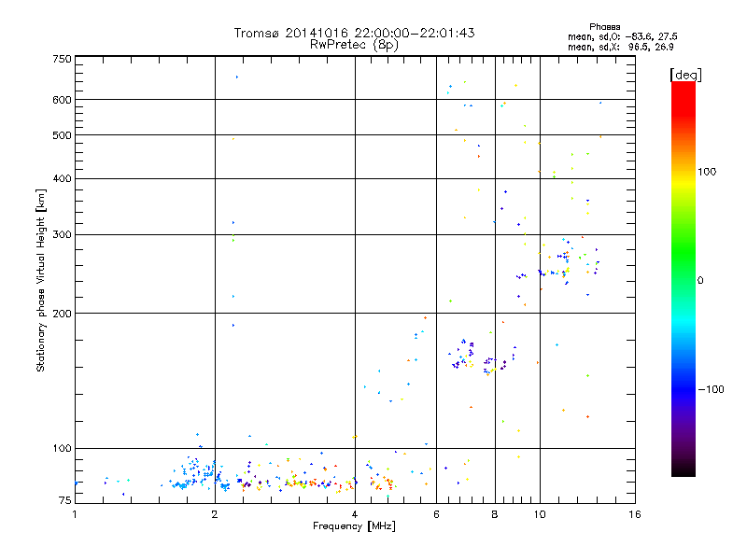The width and height of the screenshot is (747, 560).
Task: Click the x-axis label '4'
Action: [x=355, y=514]
